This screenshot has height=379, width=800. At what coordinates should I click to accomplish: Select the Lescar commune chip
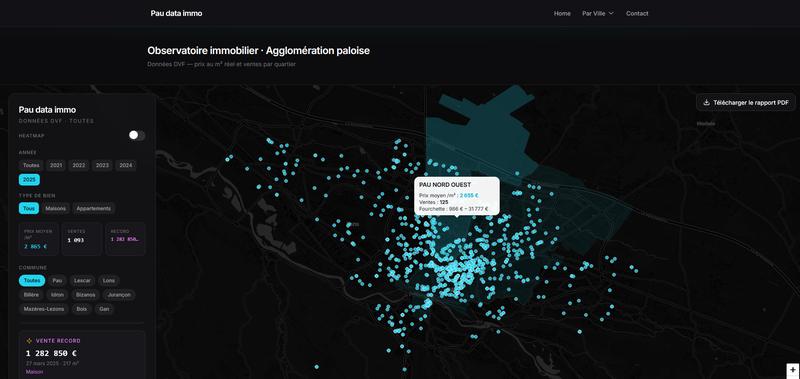pyautogui.click(x=82, y=281)
